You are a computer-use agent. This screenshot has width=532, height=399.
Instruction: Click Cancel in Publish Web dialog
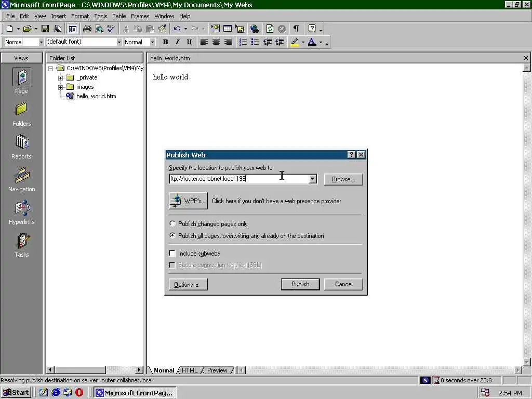pyautogui.click(x=343, y=284)
